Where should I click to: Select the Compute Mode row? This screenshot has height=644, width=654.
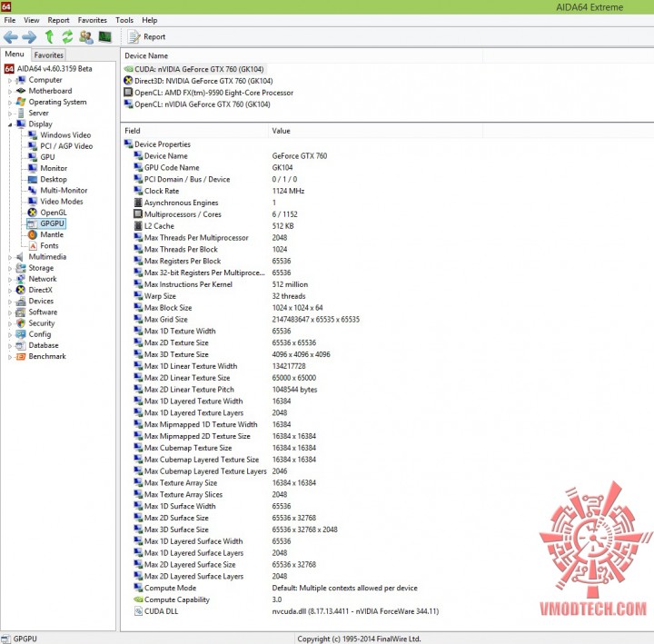pos(275,588)
